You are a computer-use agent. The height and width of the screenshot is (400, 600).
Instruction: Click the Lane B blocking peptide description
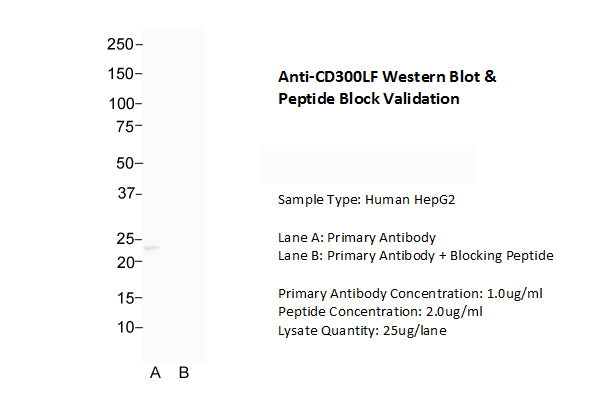tap(415, 256)
